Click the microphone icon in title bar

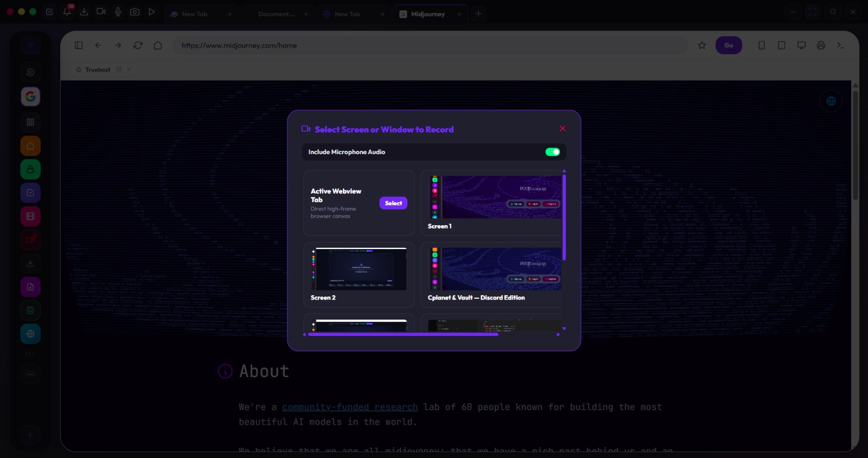118,12
